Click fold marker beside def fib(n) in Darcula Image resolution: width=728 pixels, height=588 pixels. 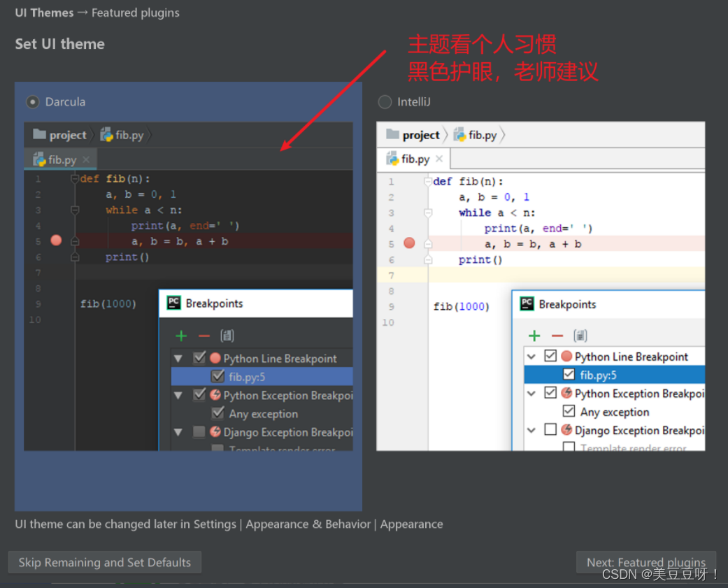[x=75, y=179]
